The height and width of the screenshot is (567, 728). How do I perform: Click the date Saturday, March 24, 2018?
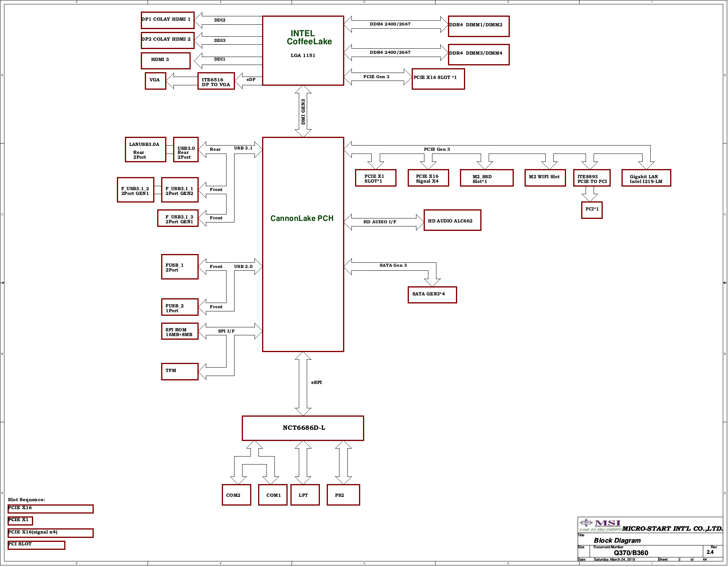point(614,559)
